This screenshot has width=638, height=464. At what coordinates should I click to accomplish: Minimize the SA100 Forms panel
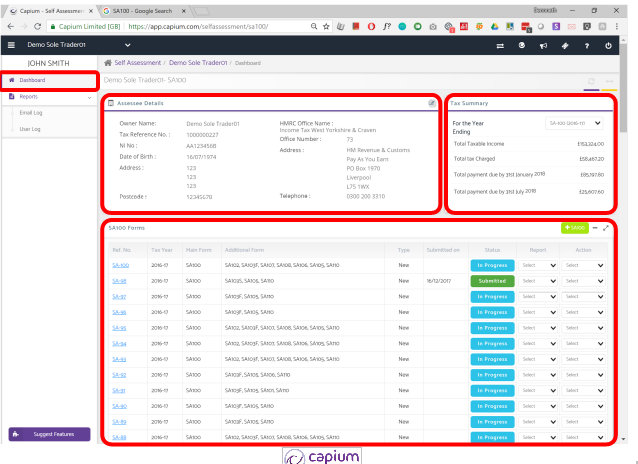[595, 228]
